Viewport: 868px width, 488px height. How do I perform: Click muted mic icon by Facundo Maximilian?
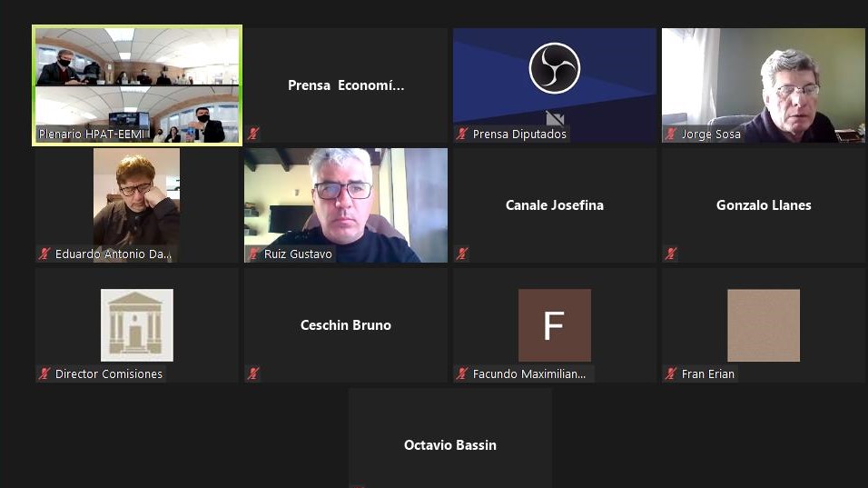point(462,373)
